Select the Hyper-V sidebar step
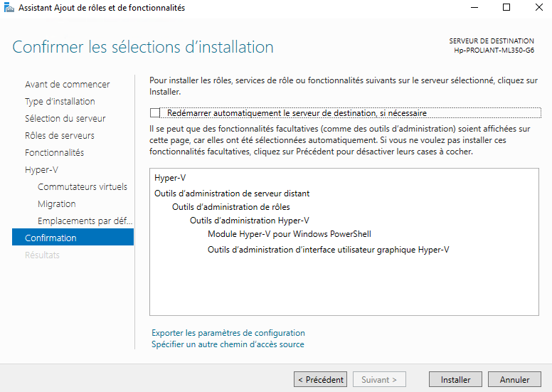552x392 pixels. (x=41, y=170)
